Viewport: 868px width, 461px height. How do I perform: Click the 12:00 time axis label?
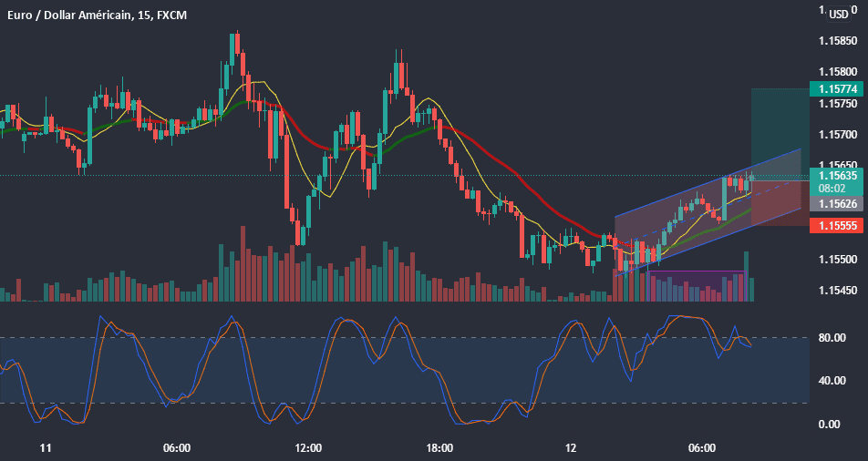tap(308, 447)
